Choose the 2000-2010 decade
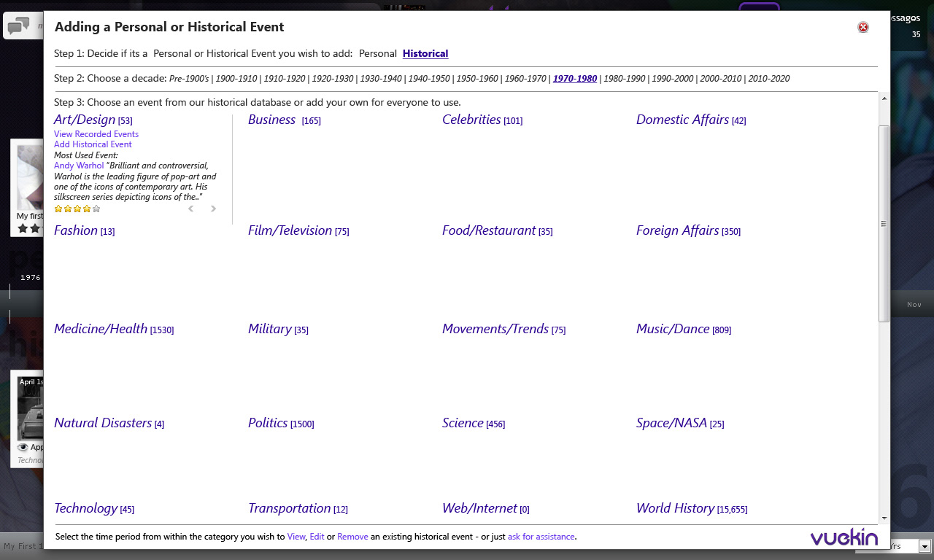934x560 pixels. click(721, 79)
